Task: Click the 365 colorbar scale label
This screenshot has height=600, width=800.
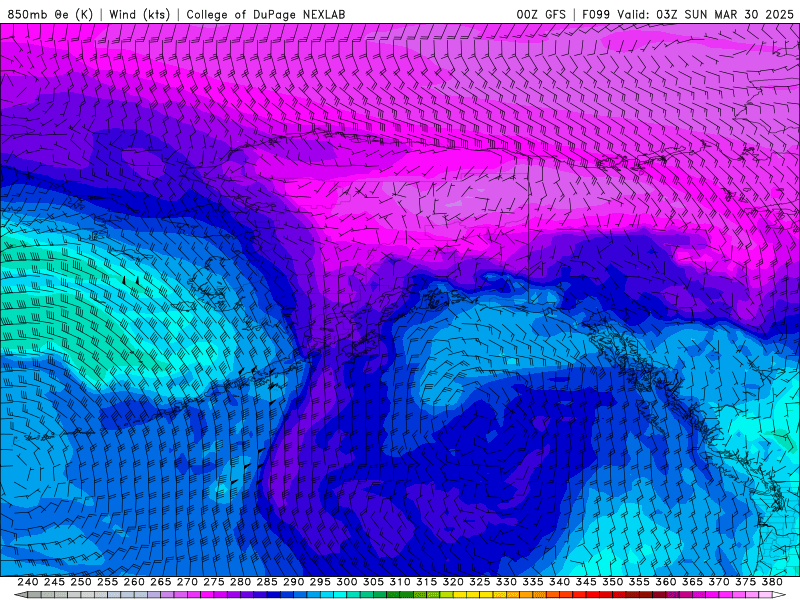Action: pos(692,582)
